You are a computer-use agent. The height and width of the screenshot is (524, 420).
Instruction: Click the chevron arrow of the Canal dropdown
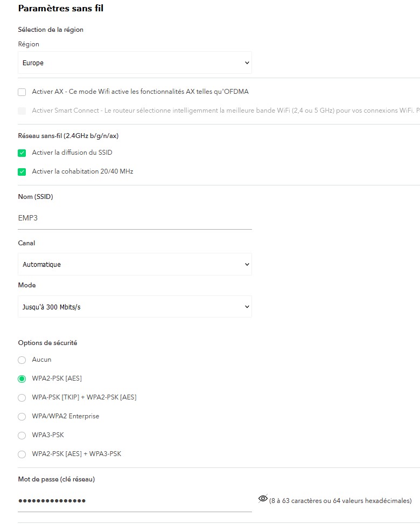point(247,265)
